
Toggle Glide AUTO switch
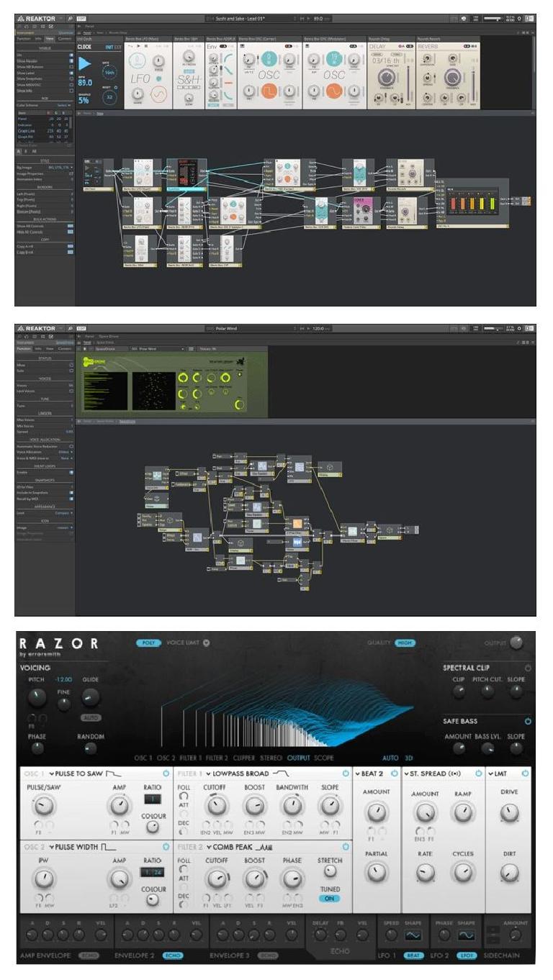point(91,717)
